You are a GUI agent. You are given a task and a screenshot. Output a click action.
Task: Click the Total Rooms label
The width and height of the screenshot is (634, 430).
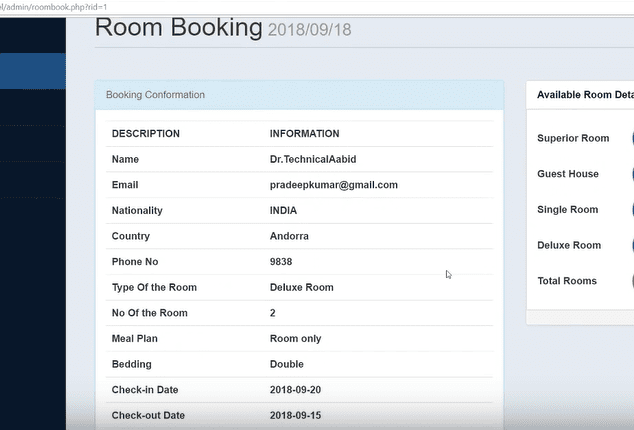tap(567, 281)
